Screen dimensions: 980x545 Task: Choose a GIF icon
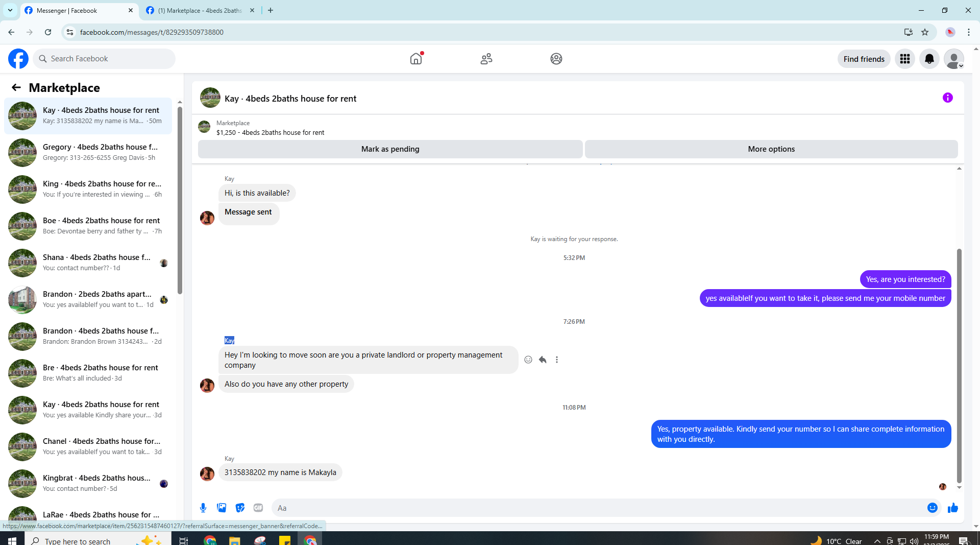coord(258,508)
